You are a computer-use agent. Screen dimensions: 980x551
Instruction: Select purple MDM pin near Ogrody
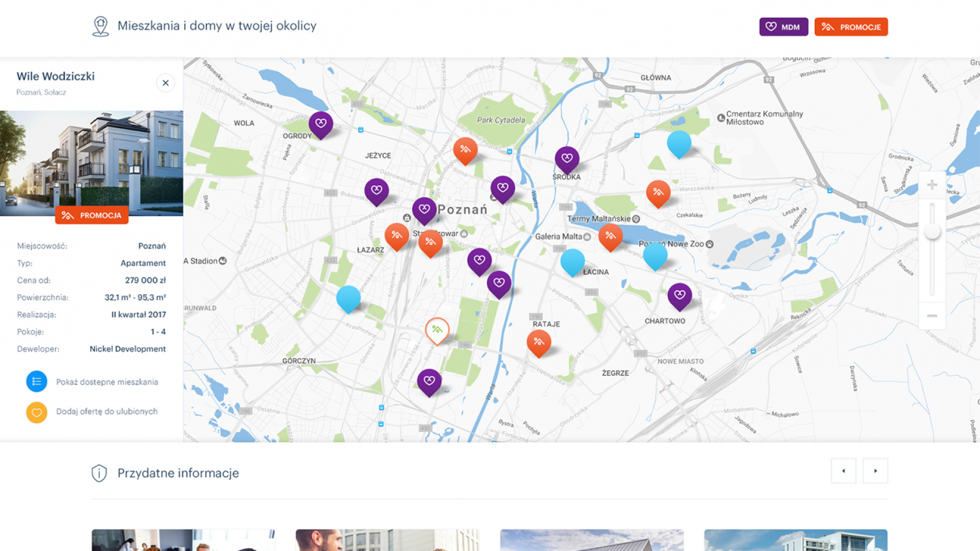tap(321, 124)
